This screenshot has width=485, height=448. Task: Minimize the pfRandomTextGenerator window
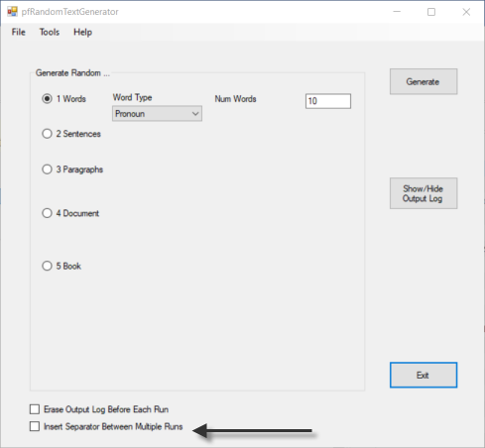[397, 12]
